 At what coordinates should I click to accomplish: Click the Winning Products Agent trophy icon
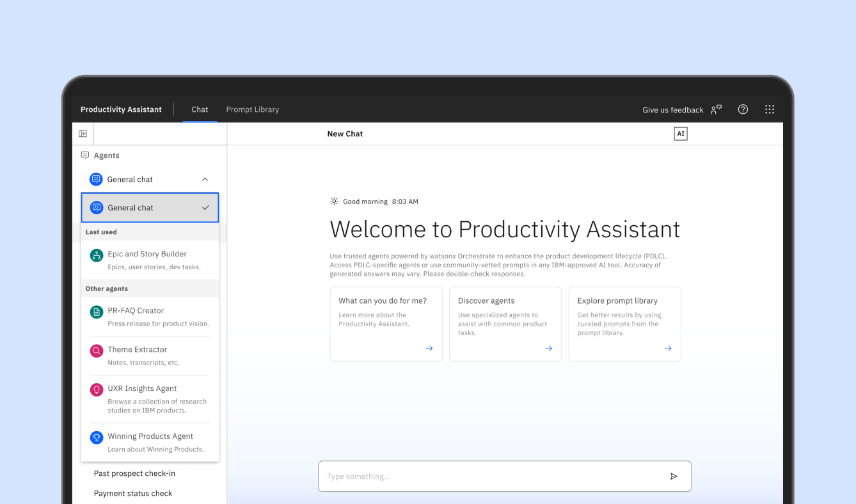(97, 437)
